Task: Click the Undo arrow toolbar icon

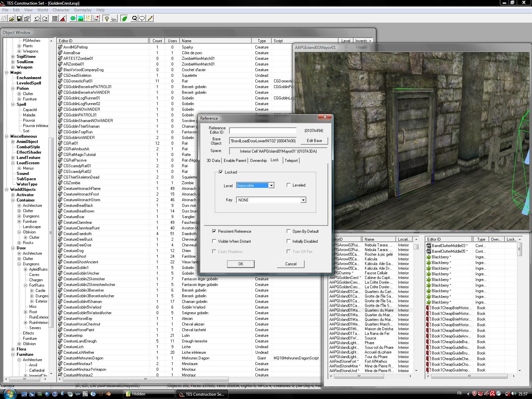Action: coord(37,19)
